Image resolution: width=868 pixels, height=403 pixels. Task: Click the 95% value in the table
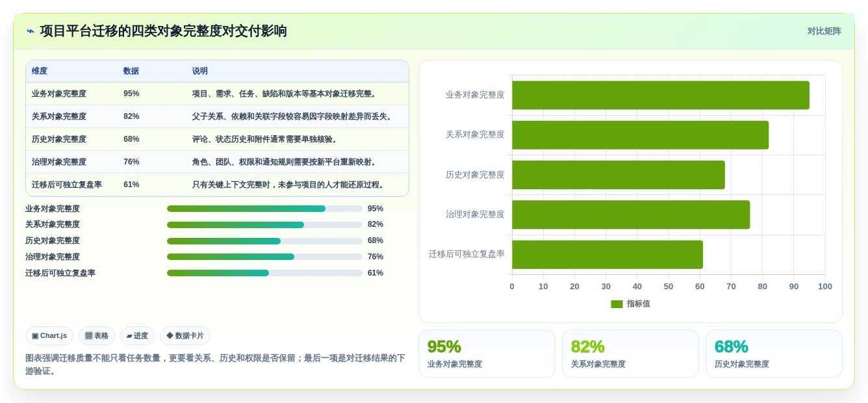click(131, 94)
